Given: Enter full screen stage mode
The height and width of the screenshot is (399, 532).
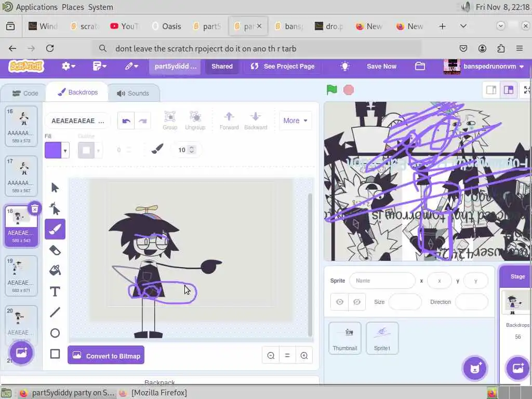Looking at the screenshot, I should coord(526,90).
